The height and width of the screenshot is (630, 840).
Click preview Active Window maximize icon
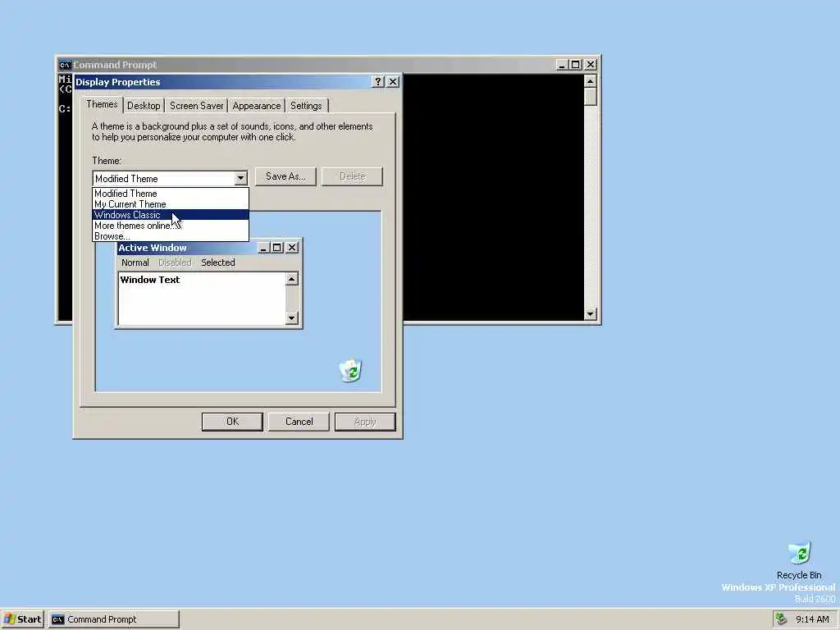[x=277, y=248]
